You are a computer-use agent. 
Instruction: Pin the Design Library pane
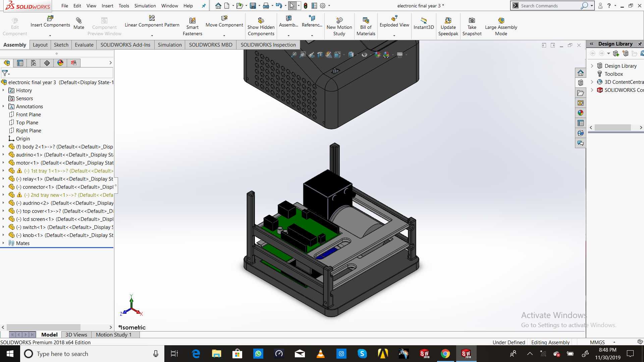coord(640,44)
